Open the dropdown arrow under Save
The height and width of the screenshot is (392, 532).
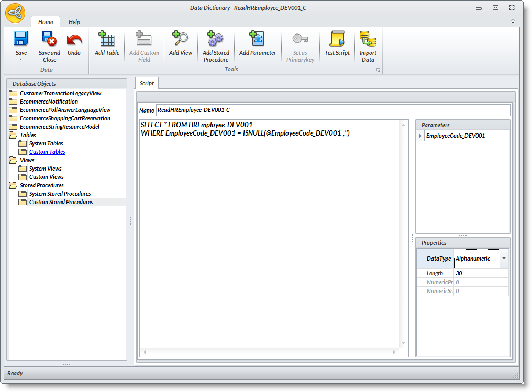coord(21,60)
